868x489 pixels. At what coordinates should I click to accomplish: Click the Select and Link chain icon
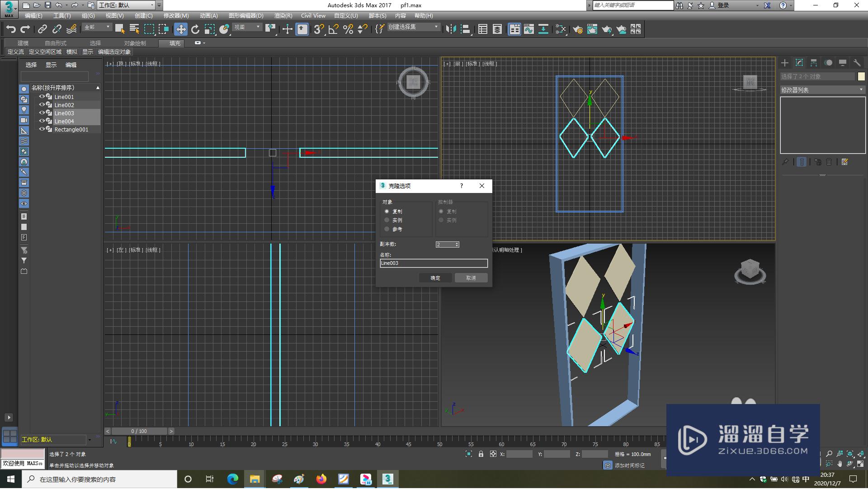tap(42, 29)
